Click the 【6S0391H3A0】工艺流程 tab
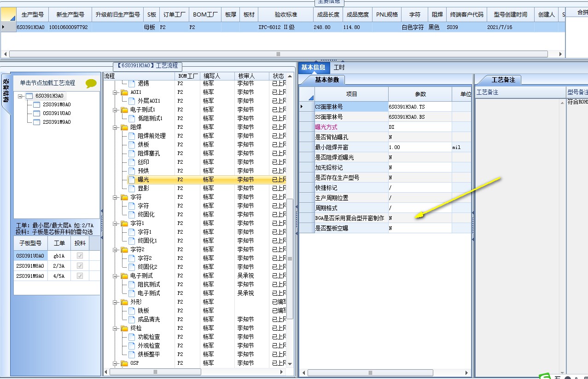 [147, 66]
